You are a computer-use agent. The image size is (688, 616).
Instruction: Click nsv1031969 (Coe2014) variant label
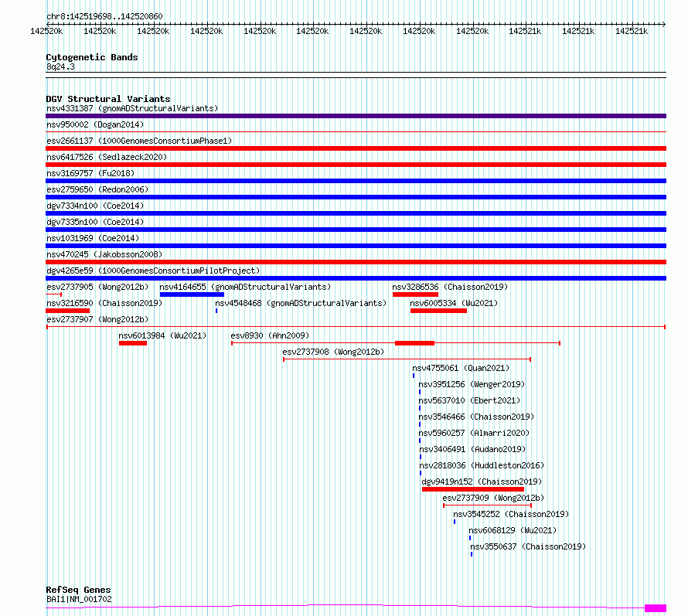pos(93,238)
